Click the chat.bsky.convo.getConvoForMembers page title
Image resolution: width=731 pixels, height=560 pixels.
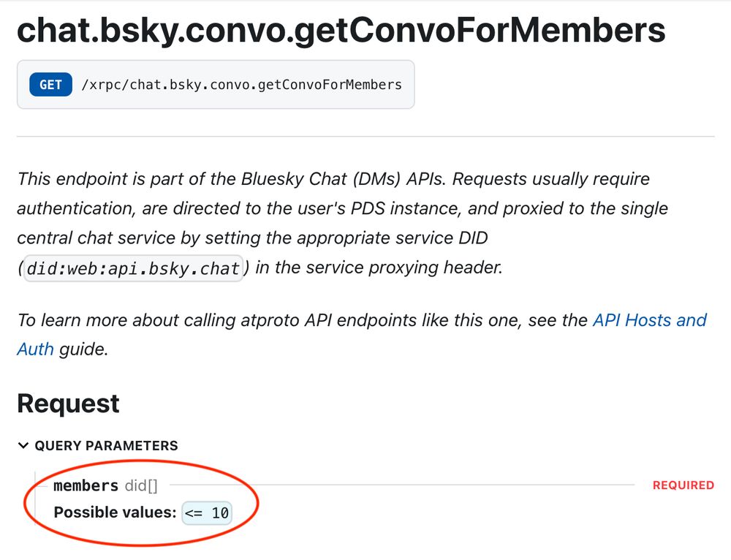coord(341,31)
